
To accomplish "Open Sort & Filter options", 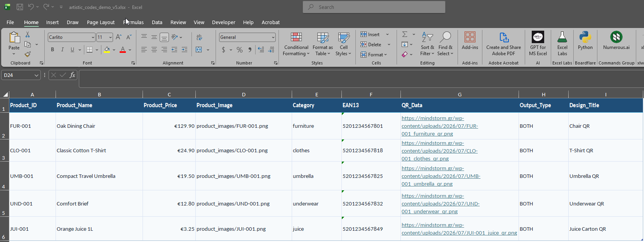I will point(427,44).
